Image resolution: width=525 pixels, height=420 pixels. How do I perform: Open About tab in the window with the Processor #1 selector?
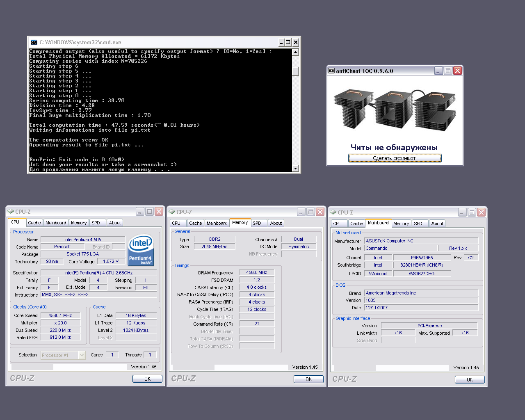click(x=115, y=223)
